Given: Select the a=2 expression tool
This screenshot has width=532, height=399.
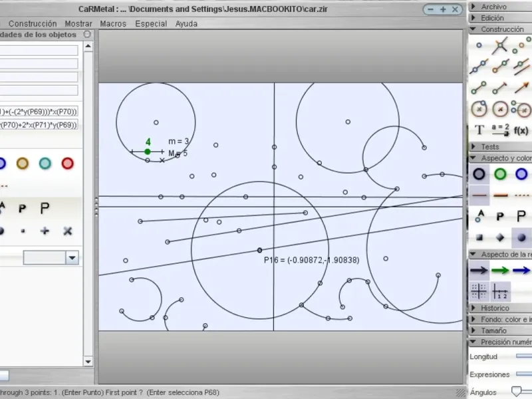Looking at the screenshot, I should [500, 130].
